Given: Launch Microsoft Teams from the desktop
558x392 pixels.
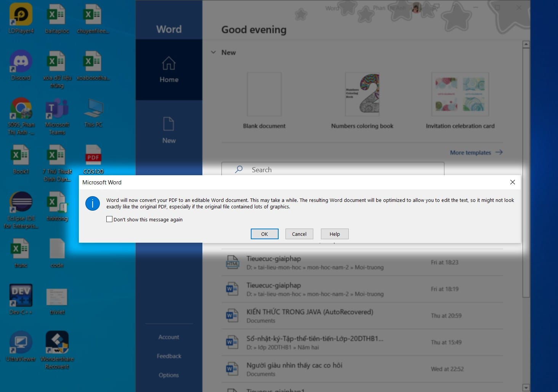Looking at the screenshot, I should (x=57, y=116).
